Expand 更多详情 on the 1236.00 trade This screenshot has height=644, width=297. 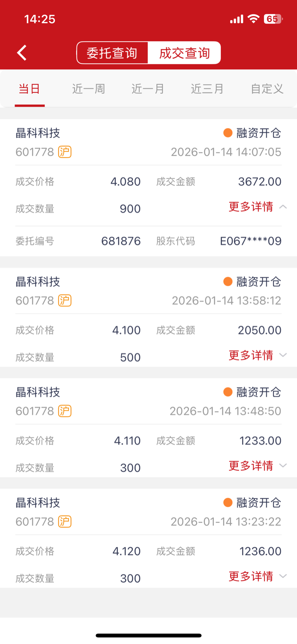coord(258,576)
